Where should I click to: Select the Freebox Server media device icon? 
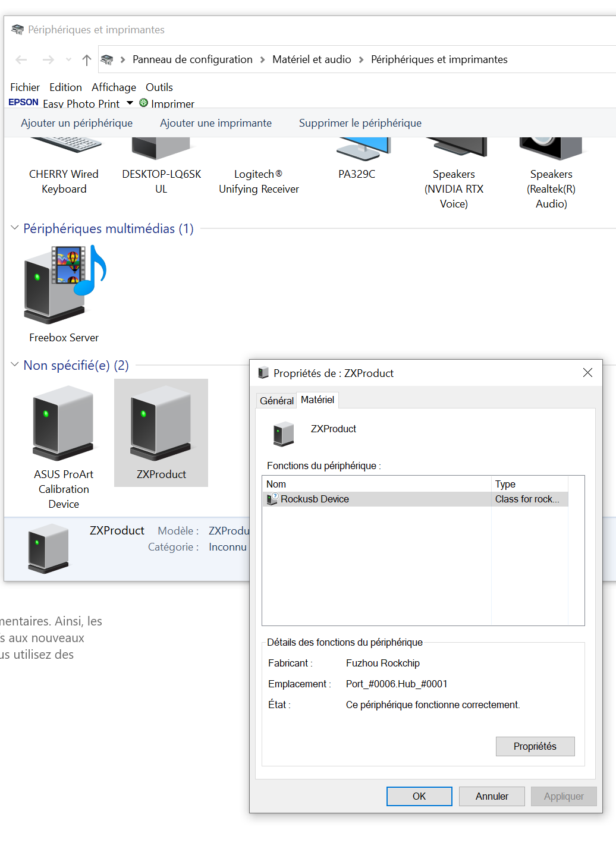pos(64,284)
